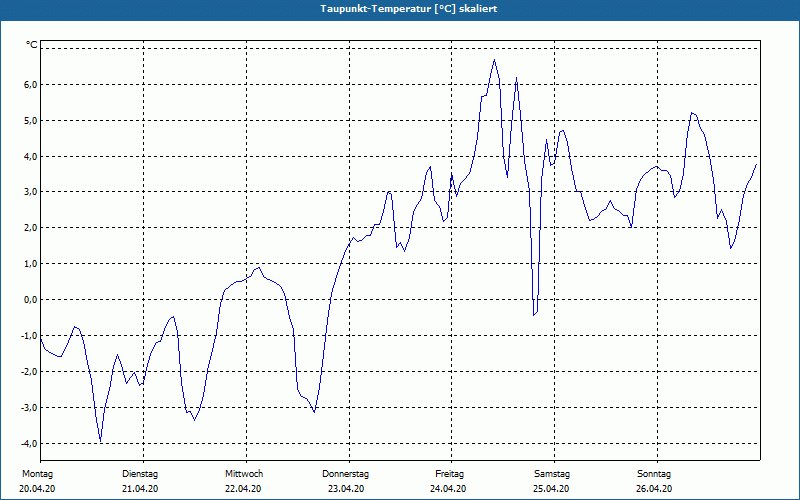Click the date 21.04.20

coord(140,489)
